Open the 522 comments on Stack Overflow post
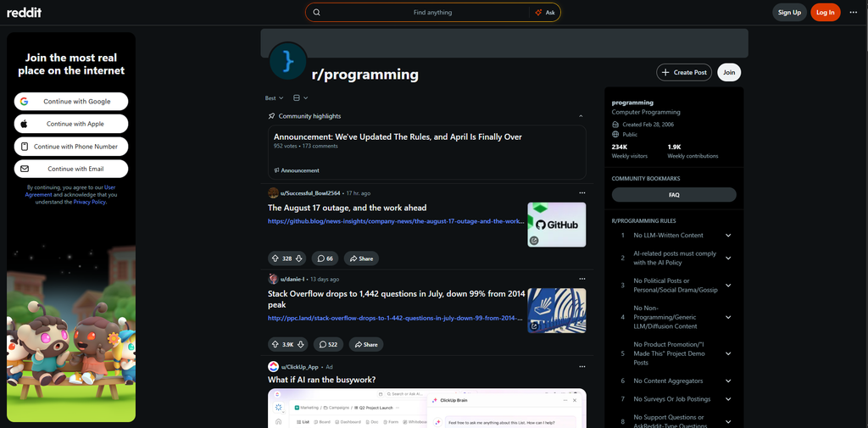Image resolution: width=868 pixels, height=428 pixels. click(x=328, y=344)
